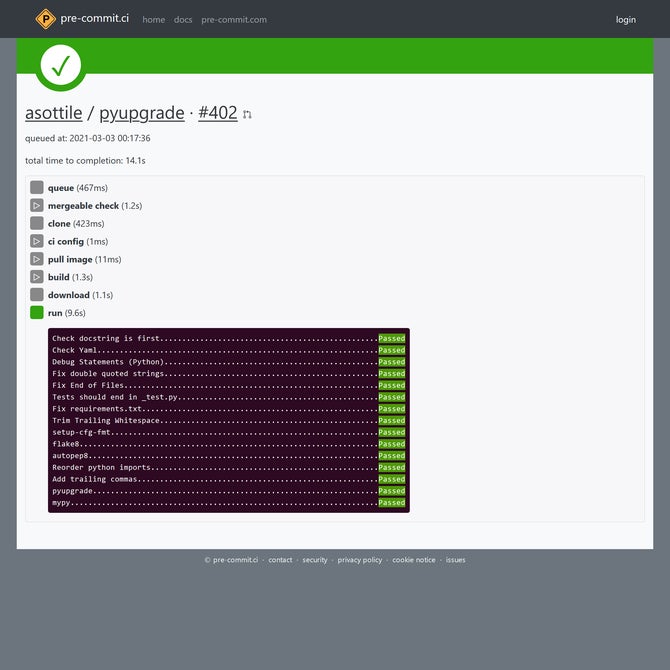Click the run step label

coord(55,313)
